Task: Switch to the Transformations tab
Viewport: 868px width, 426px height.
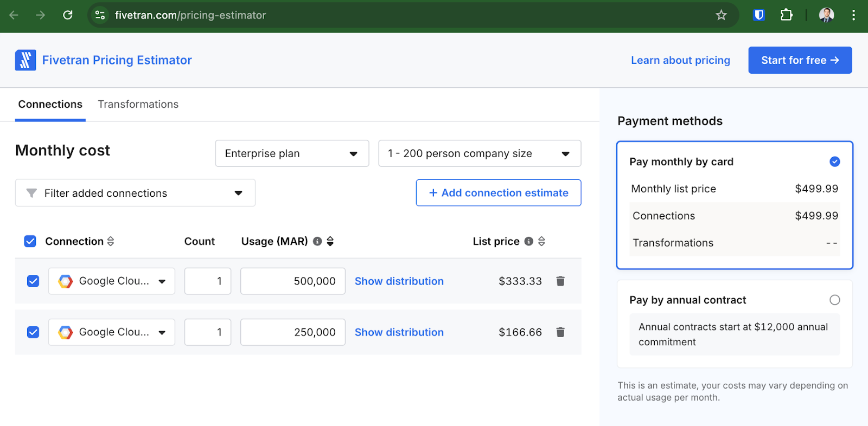Action: tap(138, 104)
